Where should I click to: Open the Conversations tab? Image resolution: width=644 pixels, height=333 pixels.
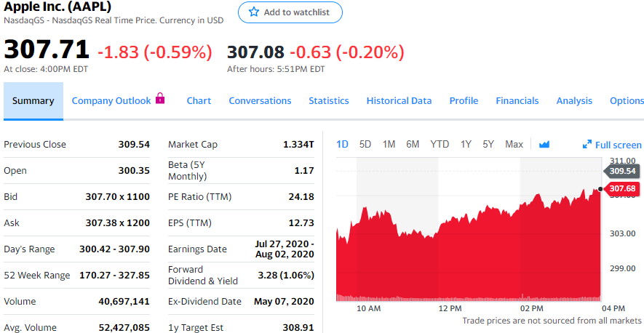260,101
